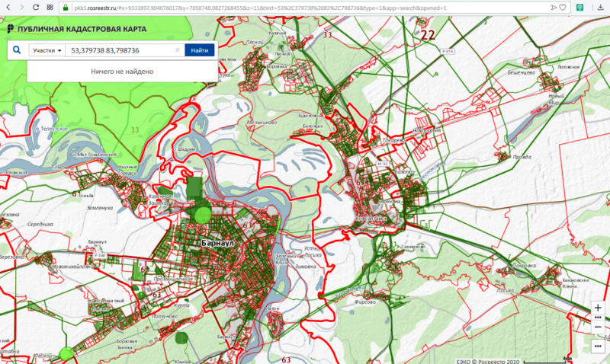Open the Участки search type dropdown

(47, 50)
